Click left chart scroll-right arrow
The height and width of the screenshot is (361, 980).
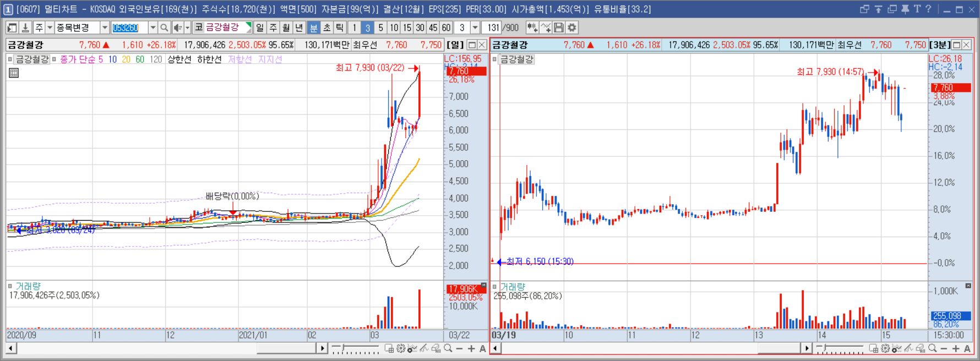point(322,348)
